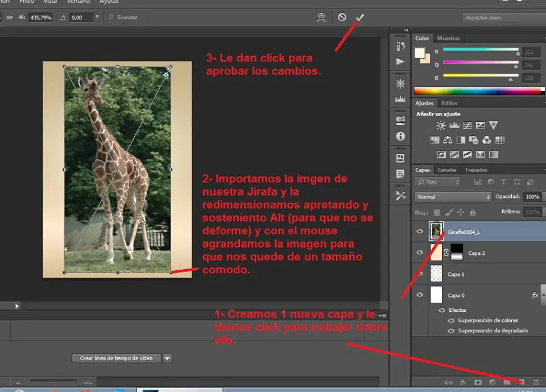The width and height of the screenshot is (546, 392).
Task: Switch to the Trazados tab
Action: [x=475, y=170]
